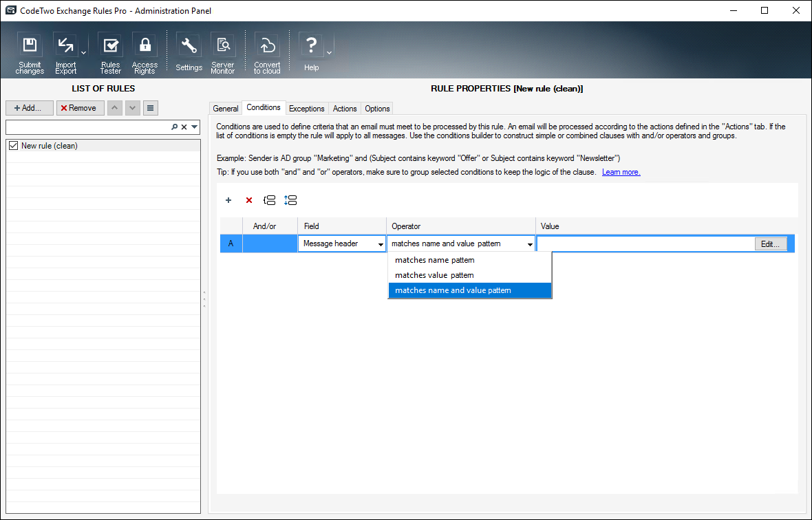This screenshot has height=520, width=812.
Task: Choose matches value pattern option
Action: (x=470, y=274)
